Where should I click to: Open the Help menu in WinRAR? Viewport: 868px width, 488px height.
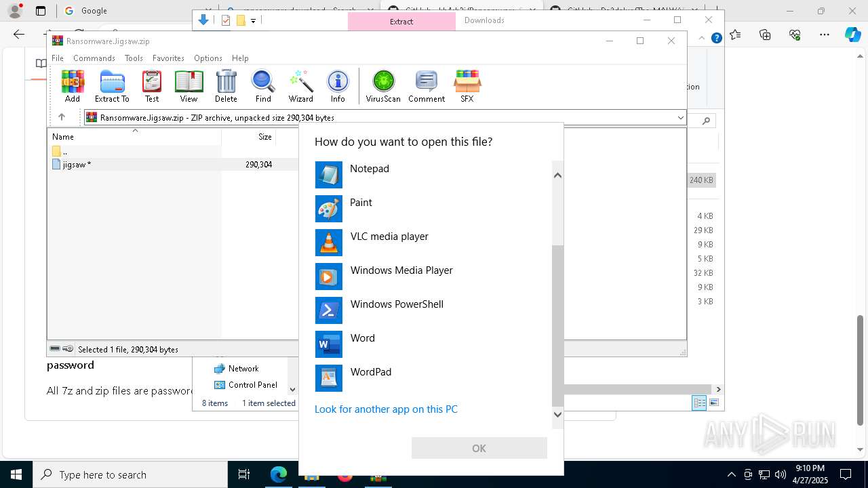click(x=240, y=58)
